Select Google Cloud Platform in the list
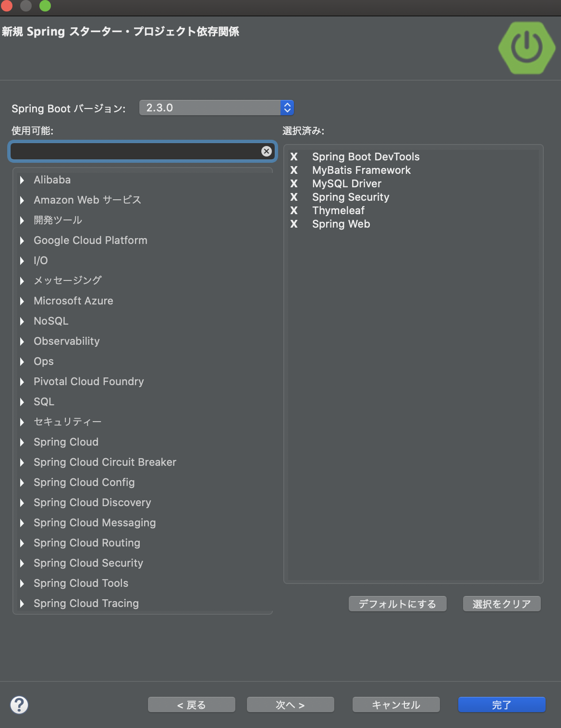This screenshot has width=561, height=728. 90,240
